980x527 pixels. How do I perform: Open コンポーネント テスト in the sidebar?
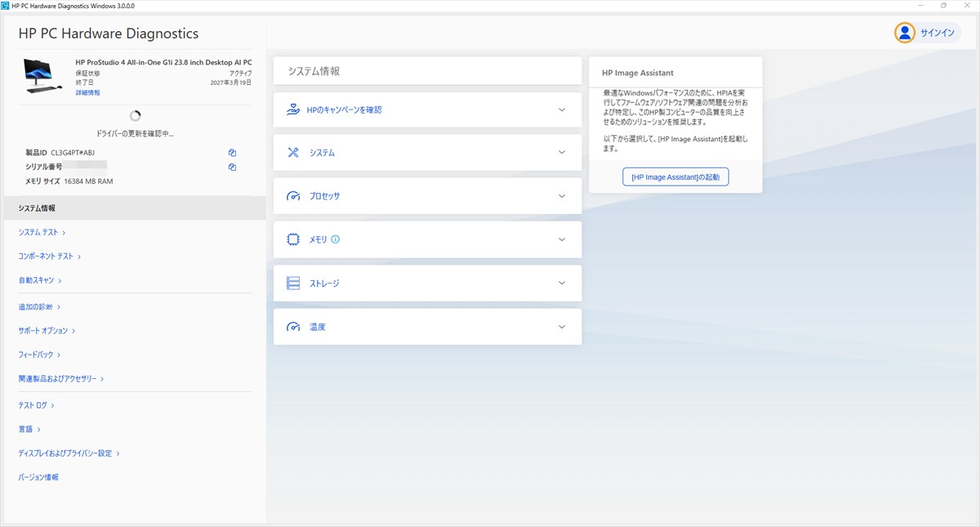(49, 257)
